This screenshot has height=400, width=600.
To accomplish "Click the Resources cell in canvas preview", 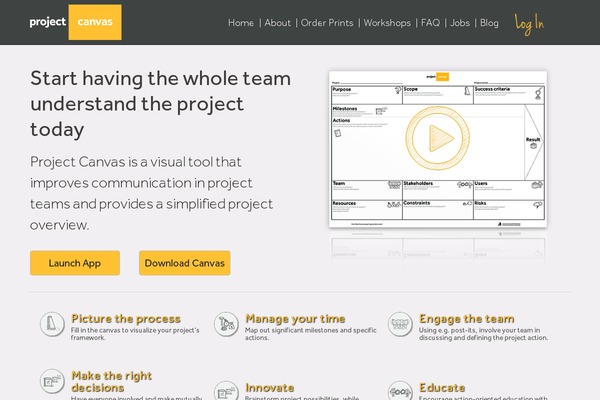I will point(367,210).
